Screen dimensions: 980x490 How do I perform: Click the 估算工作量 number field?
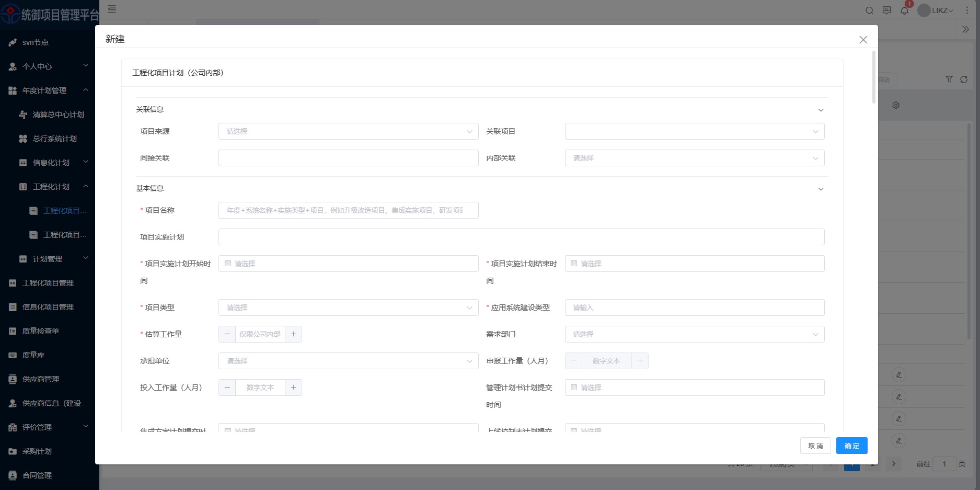coord(260,334)
